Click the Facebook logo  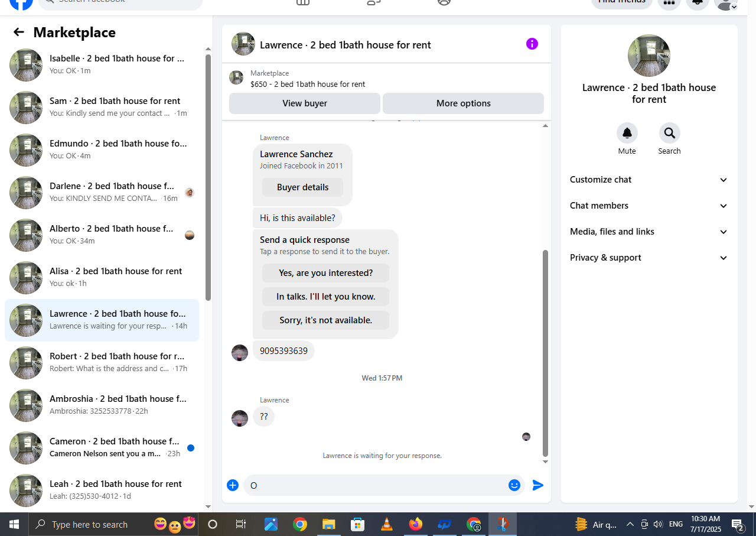click(21, 2)
